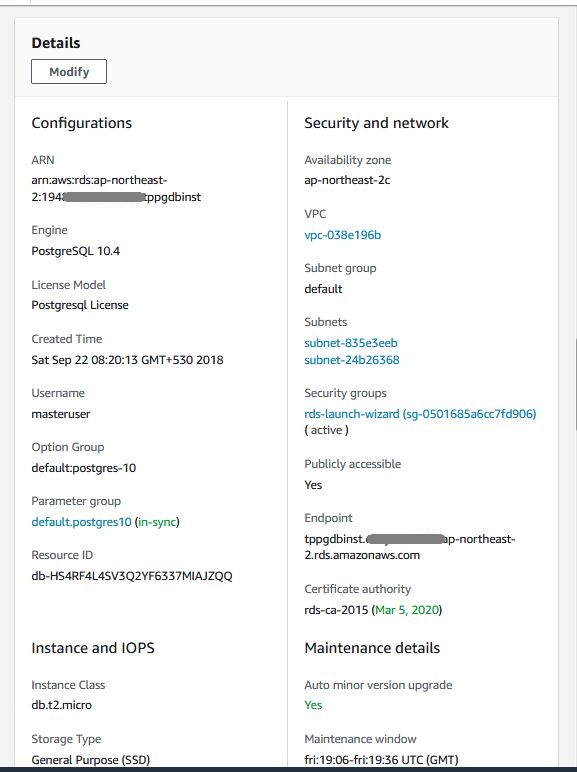Click the Details panel title

(56, 43)
